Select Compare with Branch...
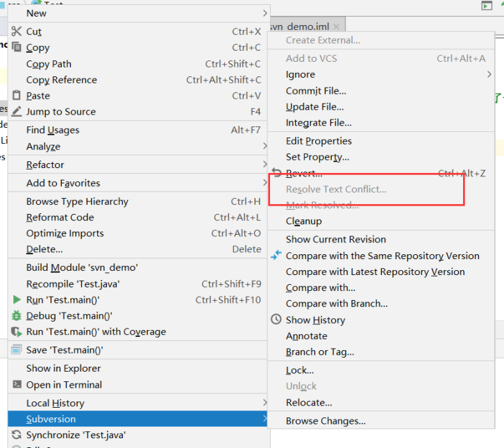The height and width of the screenshot is (448, 504). click(381, 304)
